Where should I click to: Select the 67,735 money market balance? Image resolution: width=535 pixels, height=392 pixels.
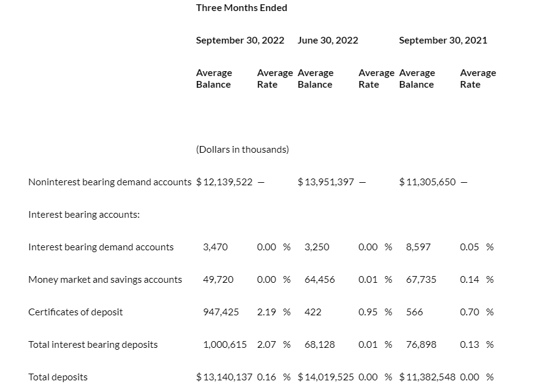tap(421, 280)
